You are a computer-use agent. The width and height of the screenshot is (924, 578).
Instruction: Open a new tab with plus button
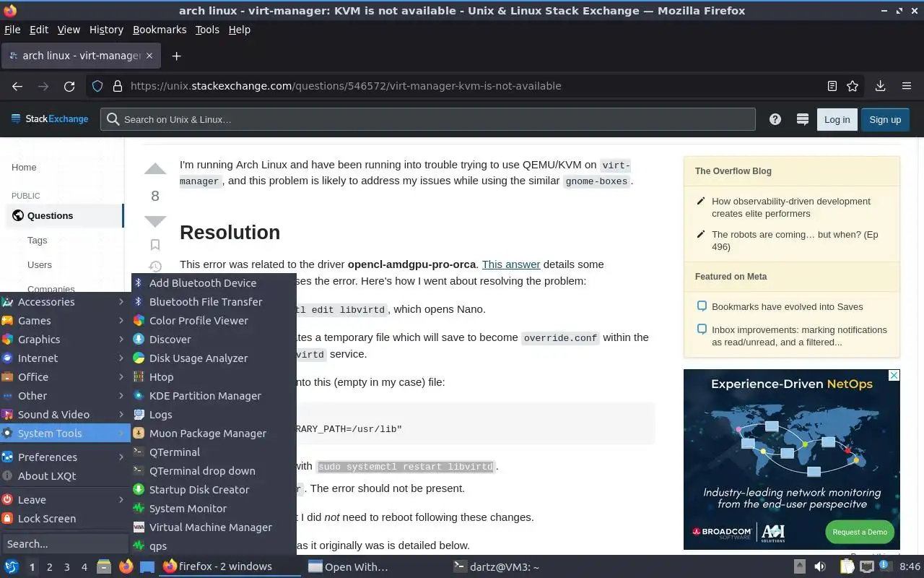coord(176,56)
